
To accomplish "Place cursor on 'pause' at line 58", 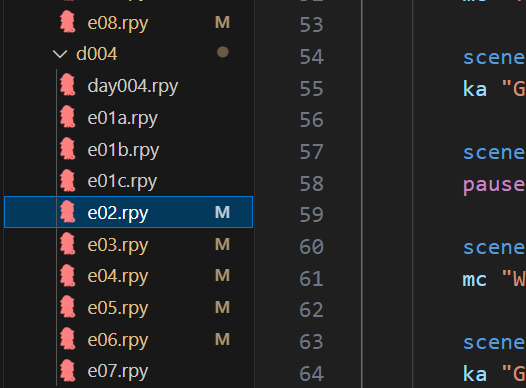I will coord(494,185).
